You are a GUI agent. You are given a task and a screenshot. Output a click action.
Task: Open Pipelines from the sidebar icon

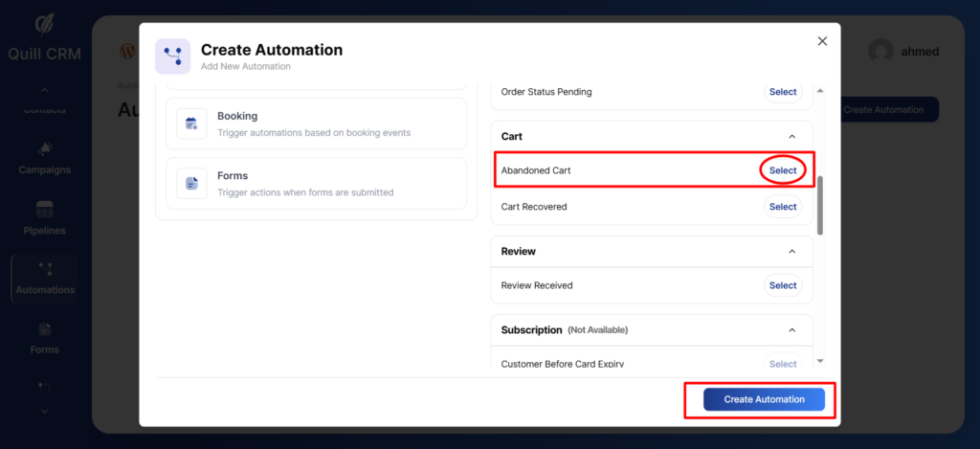[44, 210]
